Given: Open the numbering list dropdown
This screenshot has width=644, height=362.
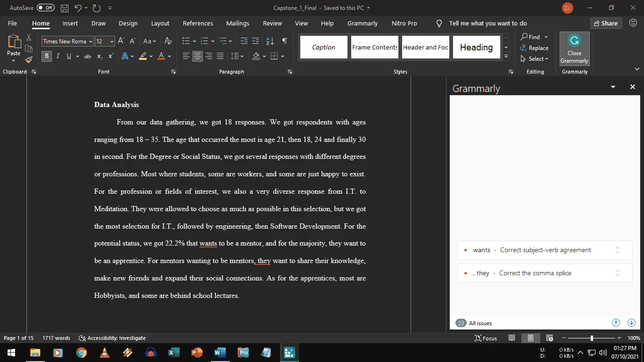Looking at the screenshot, I should click(213, 41).
